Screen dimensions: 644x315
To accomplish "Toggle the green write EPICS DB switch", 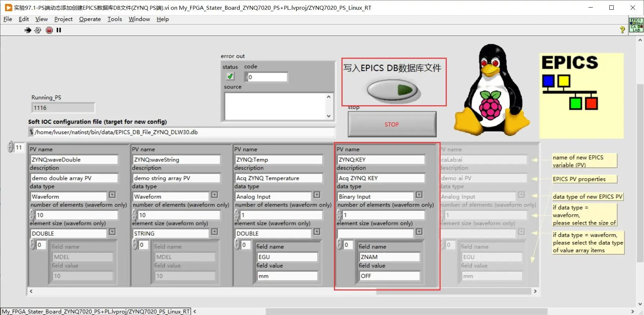I will [x=392, y=90].
